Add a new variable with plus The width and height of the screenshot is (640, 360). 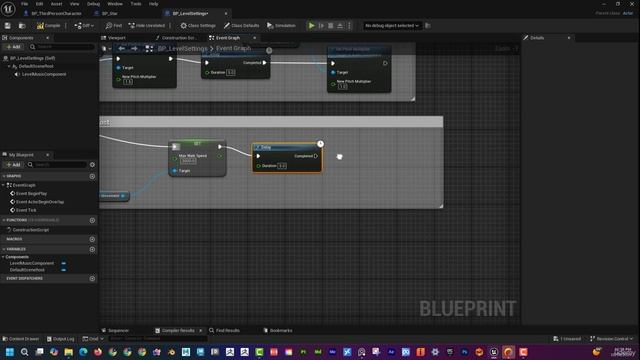tap(92, 249)
